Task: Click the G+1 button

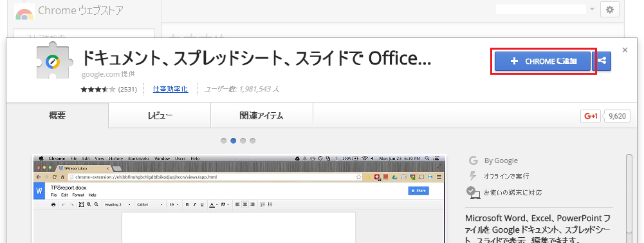Action: pyautogui.click(x=591, y=117)
